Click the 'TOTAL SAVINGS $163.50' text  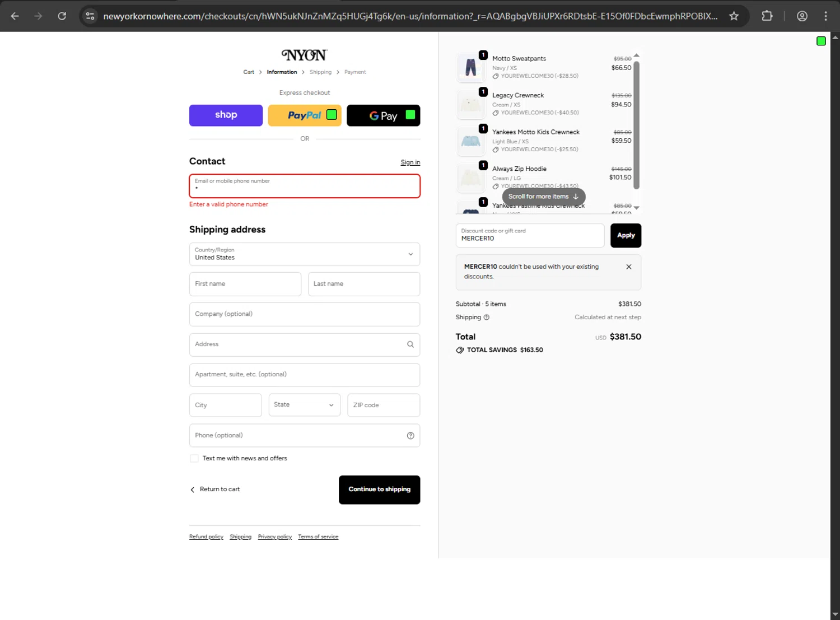505,350
